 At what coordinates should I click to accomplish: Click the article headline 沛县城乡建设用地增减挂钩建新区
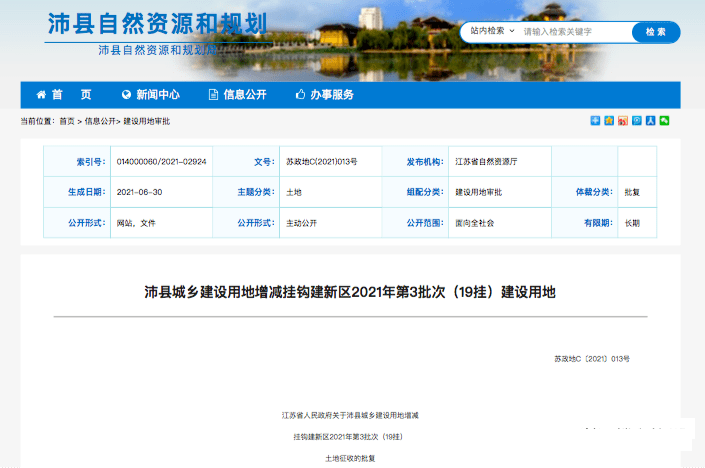tap(350, 292)
